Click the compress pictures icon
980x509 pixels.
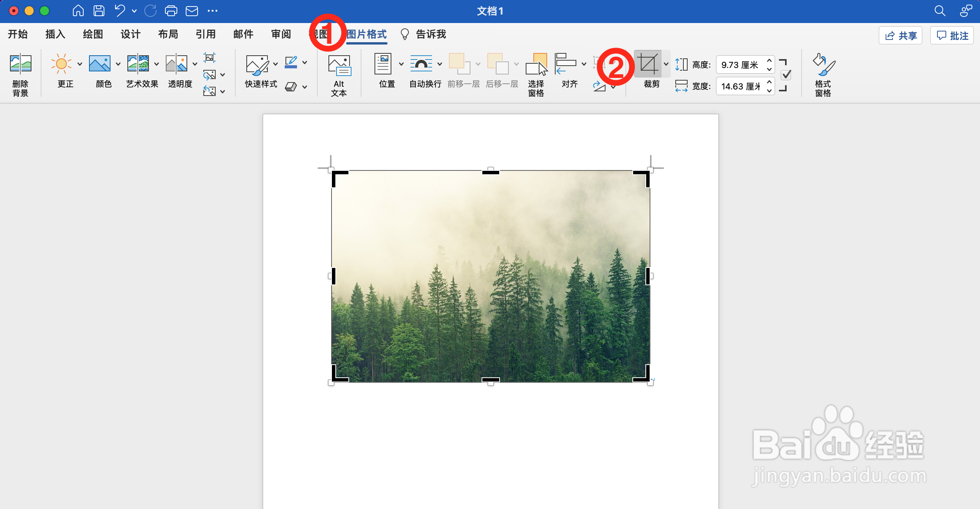point(210,58)
